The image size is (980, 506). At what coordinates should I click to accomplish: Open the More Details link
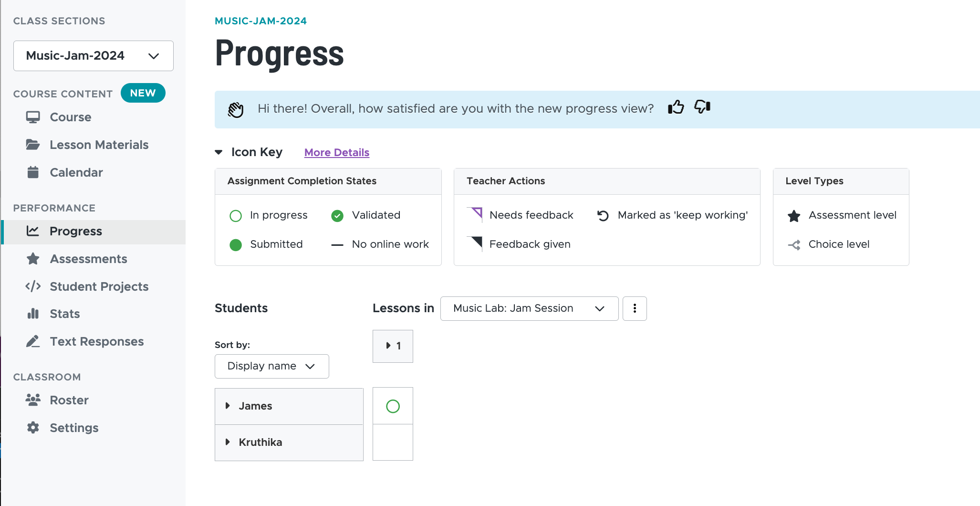(337, 152)
